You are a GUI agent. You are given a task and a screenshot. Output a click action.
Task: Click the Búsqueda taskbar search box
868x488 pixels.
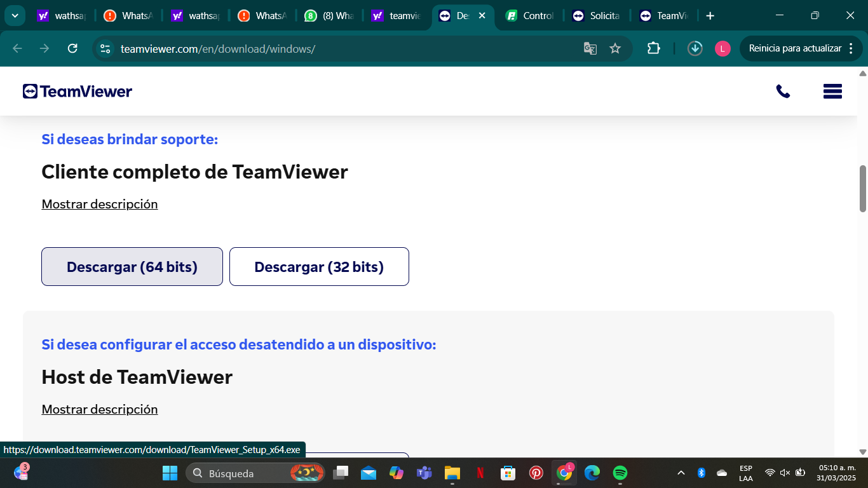[256, 473]
